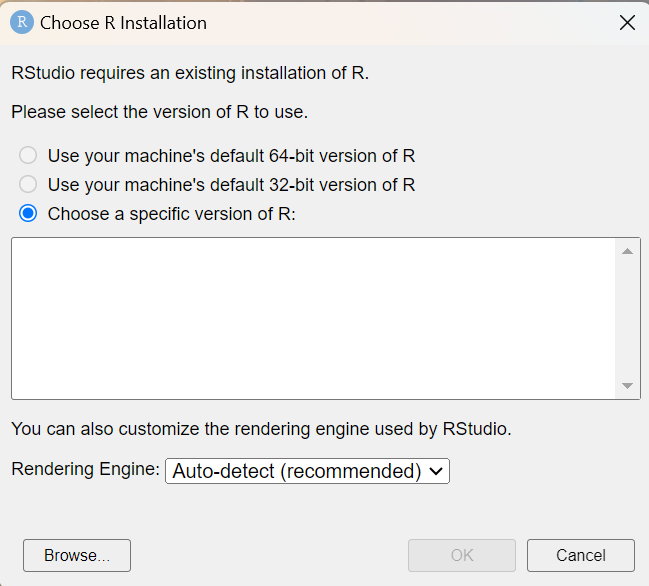Click the "Choose a specific version of R" label text
The height and width of the screenshot is (586, 649).
[172, 213]
